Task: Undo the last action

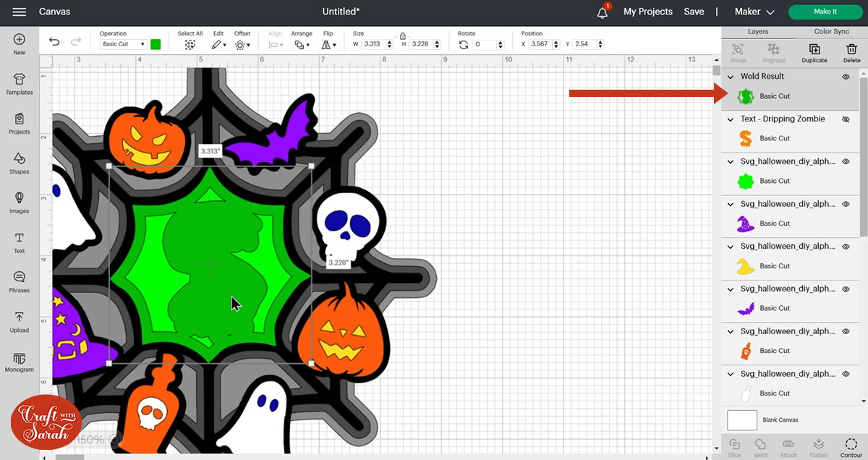Action: [x=55, y=42]
